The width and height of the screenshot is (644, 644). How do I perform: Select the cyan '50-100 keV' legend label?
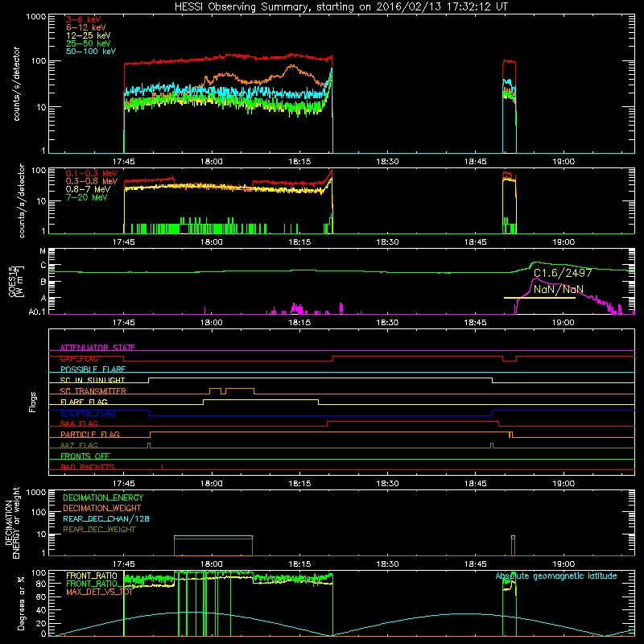pyautogui.click(x=91, y=52)
